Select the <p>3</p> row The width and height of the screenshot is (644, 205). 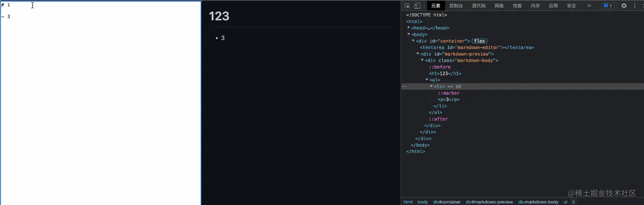coord(449,100)
